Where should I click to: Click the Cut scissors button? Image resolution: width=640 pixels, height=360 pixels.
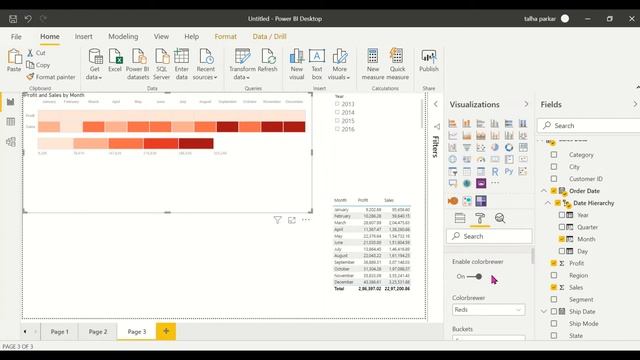tap(36, 53)
